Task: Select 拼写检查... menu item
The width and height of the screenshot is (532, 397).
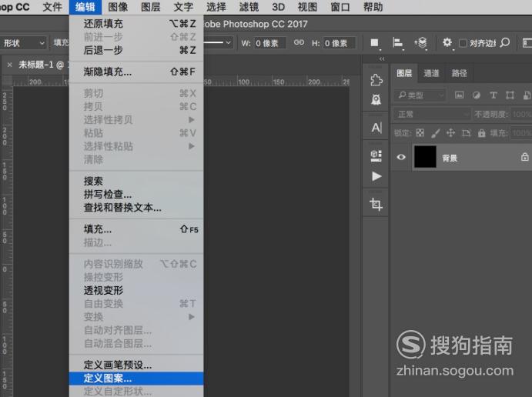Action: 136,194
